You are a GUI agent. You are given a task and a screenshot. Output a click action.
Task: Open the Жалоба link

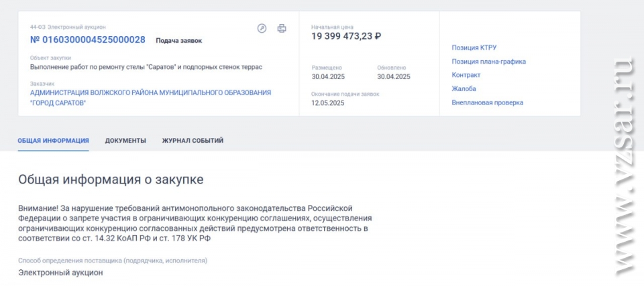(464, 88)
